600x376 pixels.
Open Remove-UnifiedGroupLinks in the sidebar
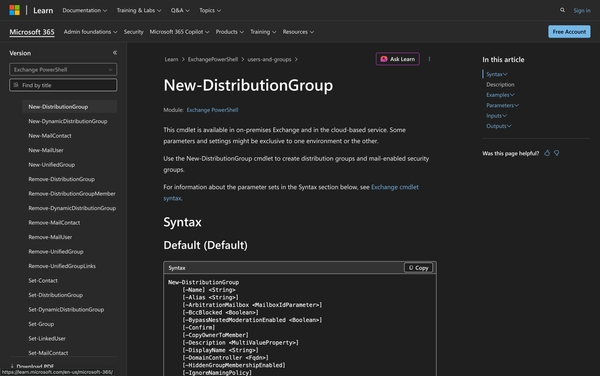click(62, 266)
